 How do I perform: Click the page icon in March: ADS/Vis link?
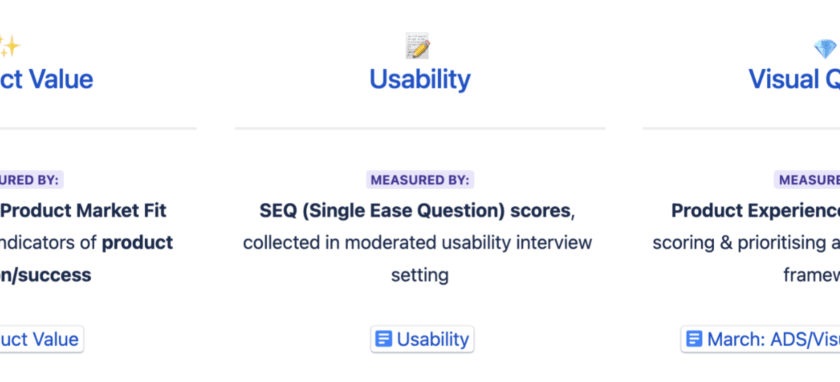tap(694, 339)
